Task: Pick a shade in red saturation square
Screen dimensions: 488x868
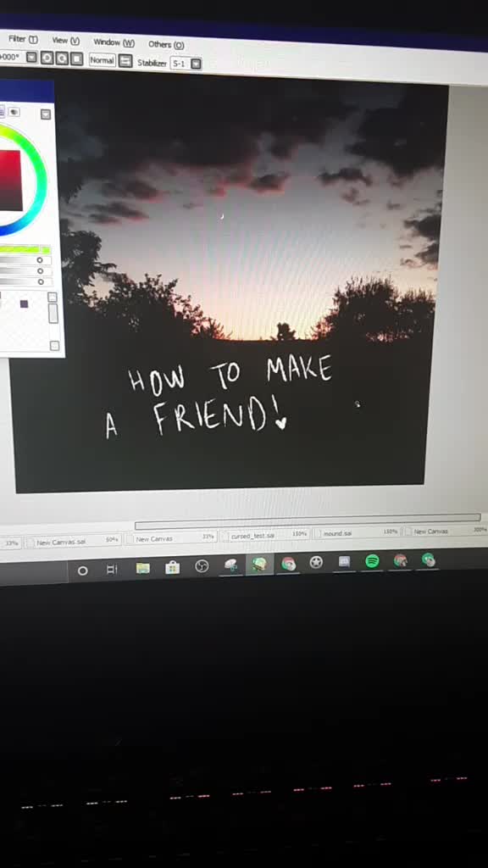Action: tap(10, 181)
